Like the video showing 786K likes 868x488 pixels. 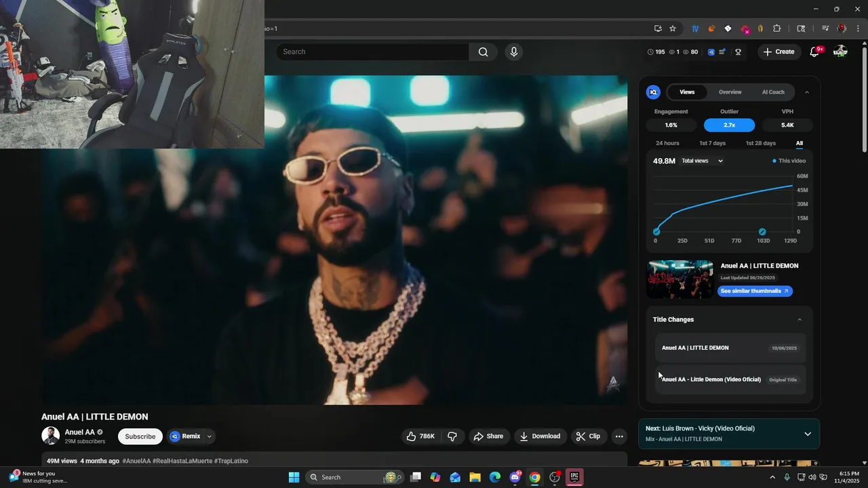click(421, 436)
